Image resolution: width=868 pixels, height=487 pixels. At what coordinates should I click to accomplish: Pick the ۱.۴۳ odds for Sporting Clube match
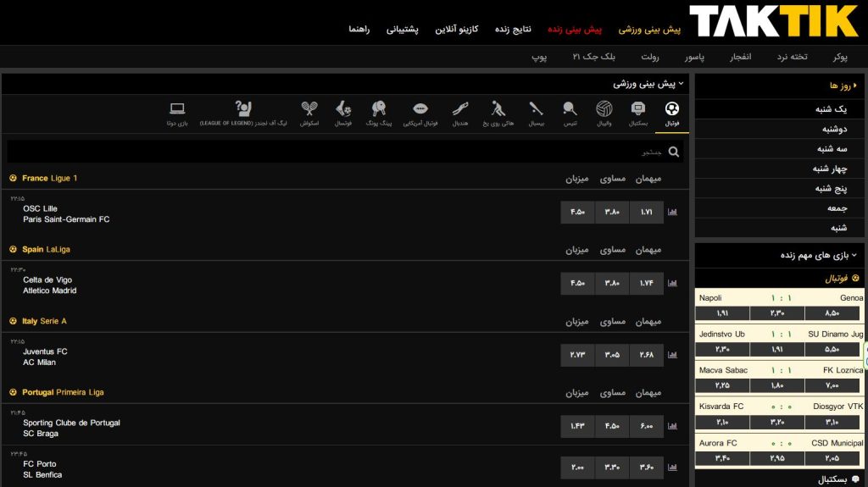577,426
